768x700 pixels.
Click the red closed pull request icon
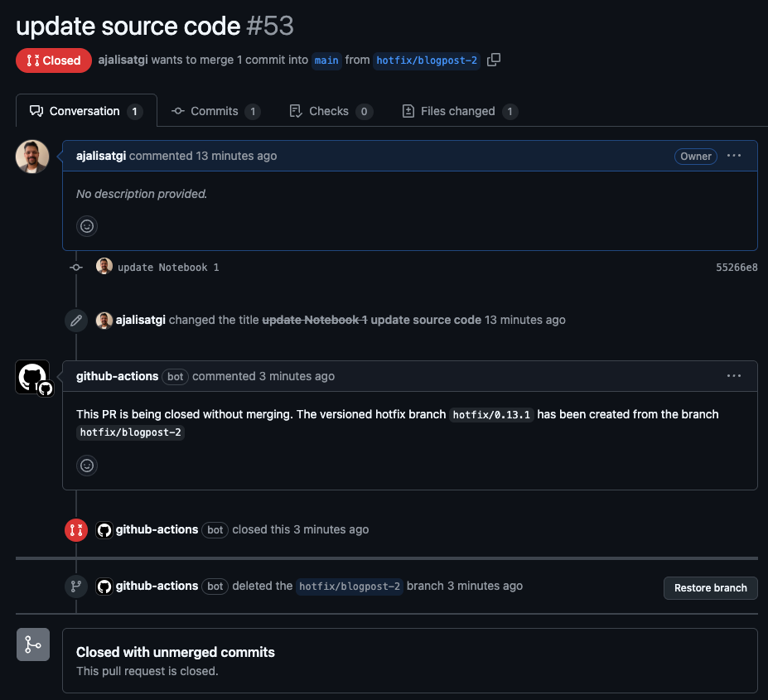76,530
